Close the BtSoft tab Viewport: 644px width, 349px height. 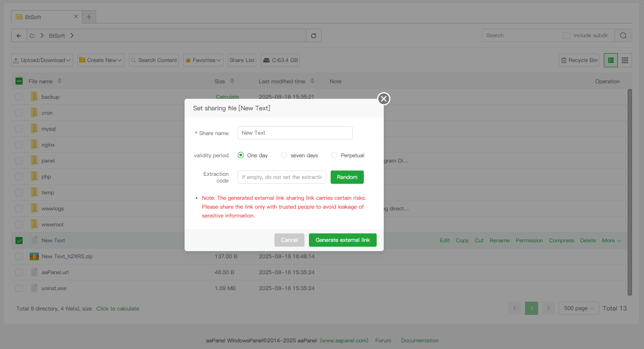tap(76, 16)
